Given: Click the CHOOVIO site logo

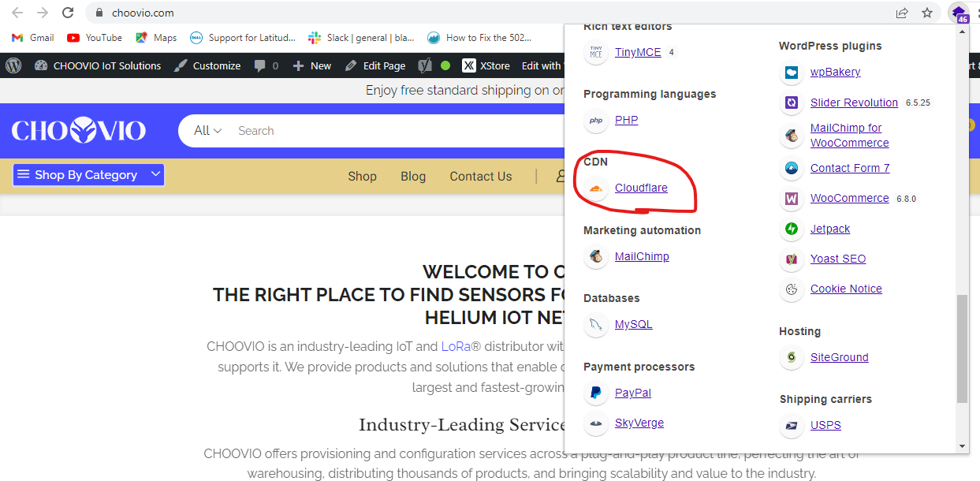Looking at the screenshot, I should [x=79, y=130].
